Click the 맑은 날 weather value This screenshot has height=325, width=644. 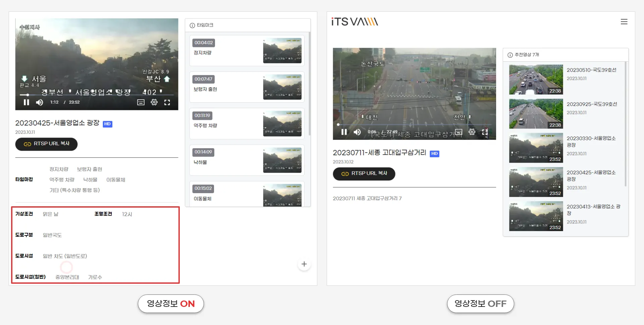[51, 214]
